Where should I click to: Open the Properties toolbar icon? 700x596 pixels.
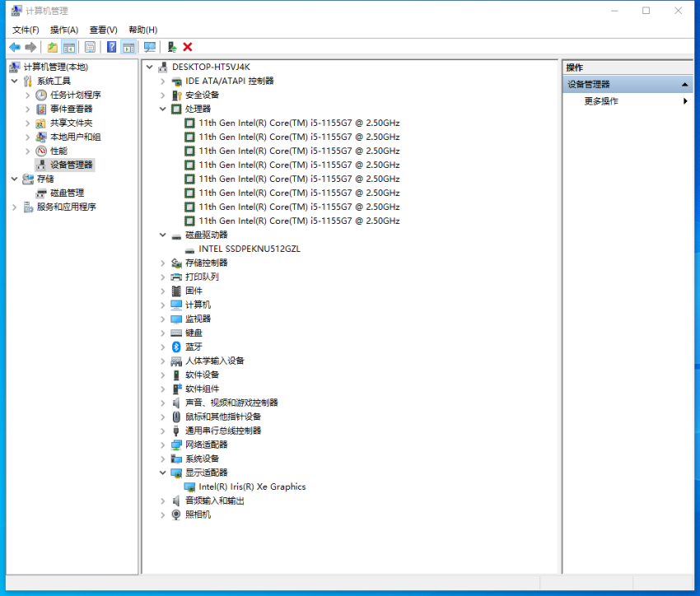90,47
